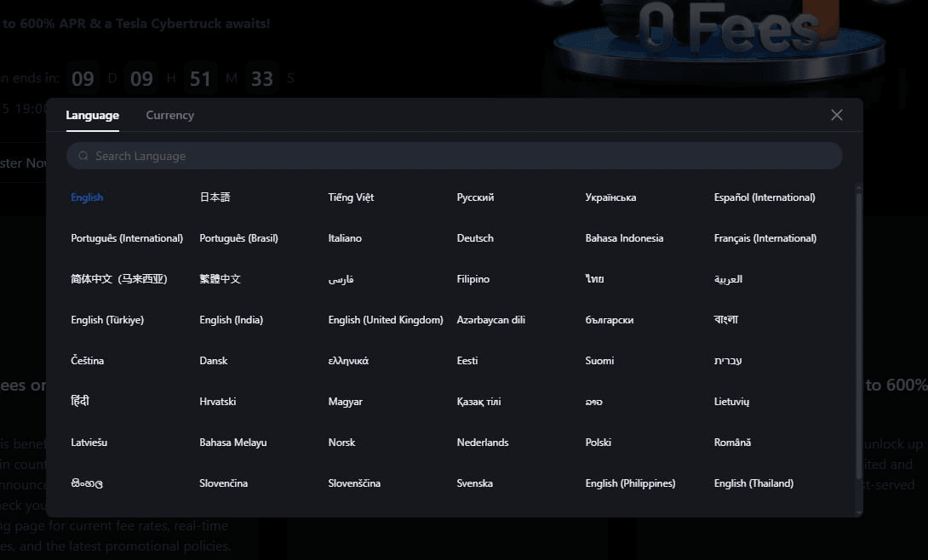This screenshot has width=928, height=560.
Task: Close the language selection dialog
Action: [836, 115]
